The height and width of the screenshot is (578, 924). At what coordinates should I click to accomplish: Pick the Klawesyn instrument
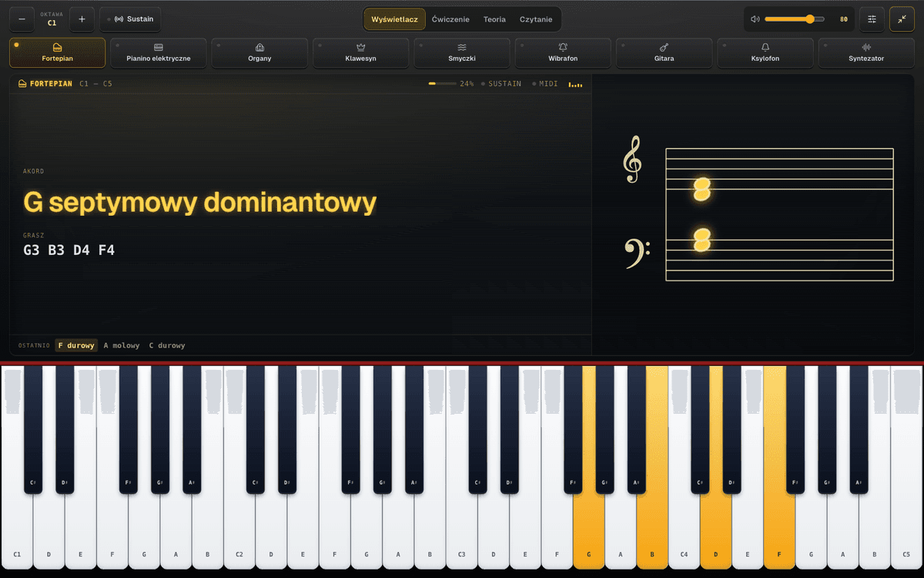360,53
